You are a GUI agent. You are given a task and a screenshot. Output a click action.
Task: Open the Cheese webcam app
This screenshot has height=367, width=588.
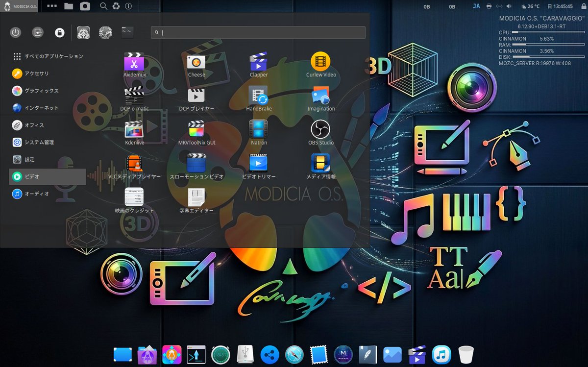(196, 65)
